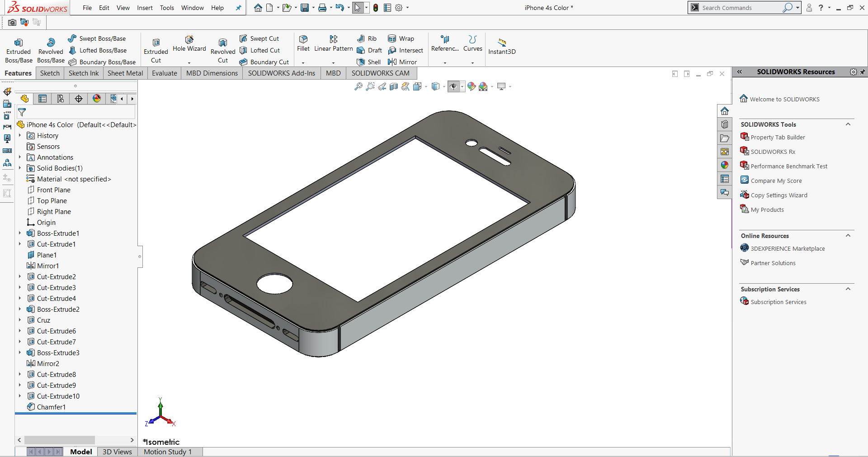The image size is (868, 457).
Task: Choose the Swept Cut feature
Action: click(259, 38)
